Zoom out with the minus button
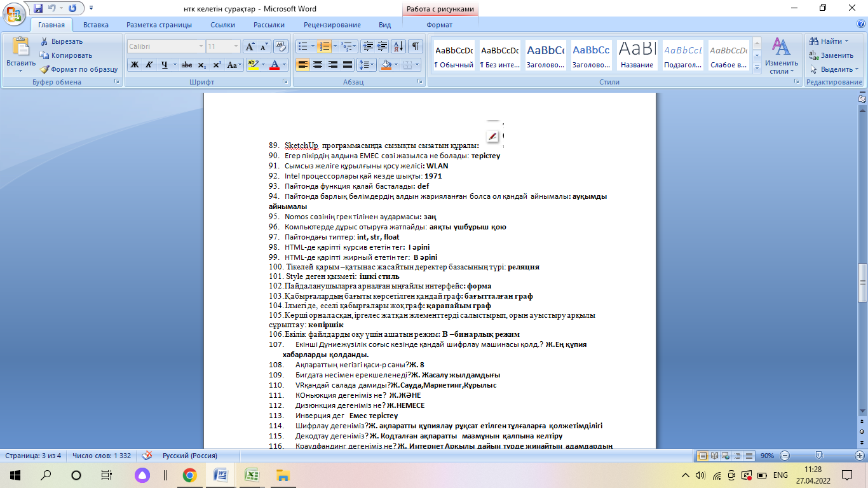 pos(785,456)
